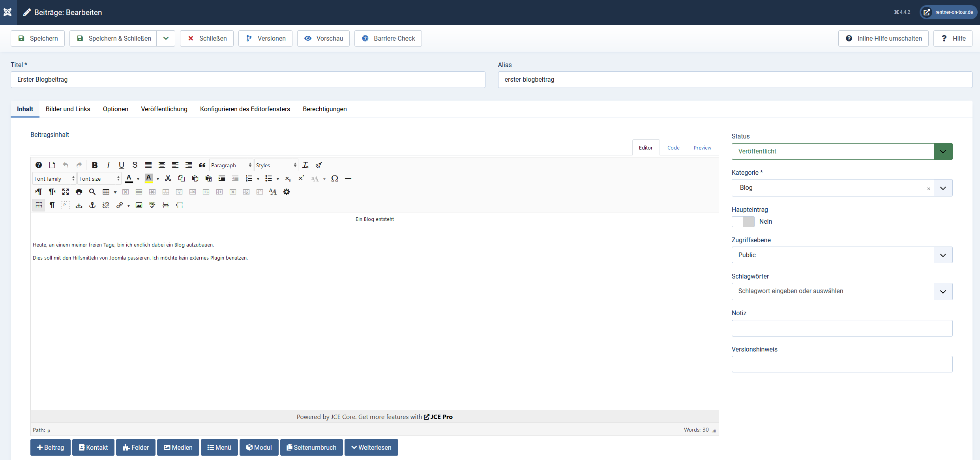The height and width of the screenshot is (460, 980).
Task: Click the Weiterlesen button
Action: (x=371, y=447)
